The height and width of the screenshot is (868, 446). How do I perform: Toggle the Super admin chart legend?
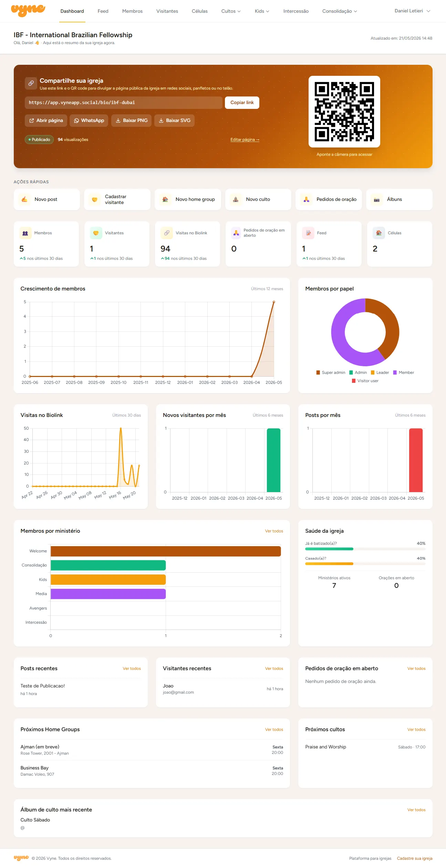(331, 372)
